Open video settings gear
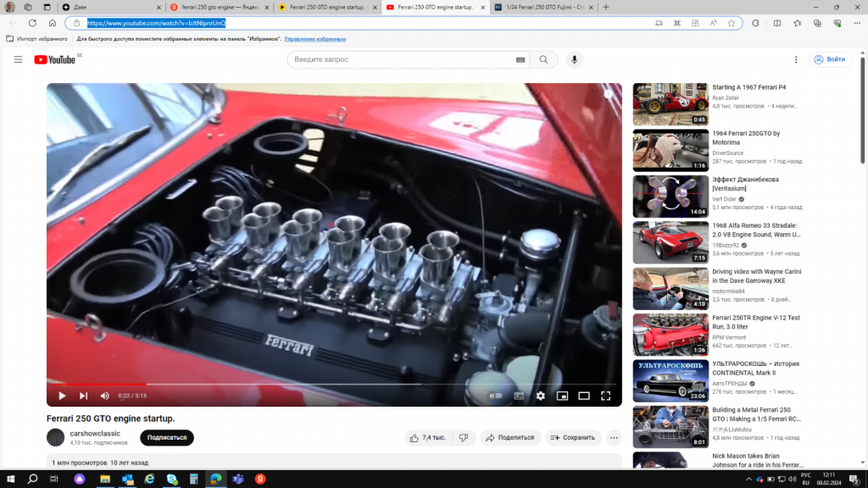Viewport: 868px width, 488px height. click(x=541, y=396)
